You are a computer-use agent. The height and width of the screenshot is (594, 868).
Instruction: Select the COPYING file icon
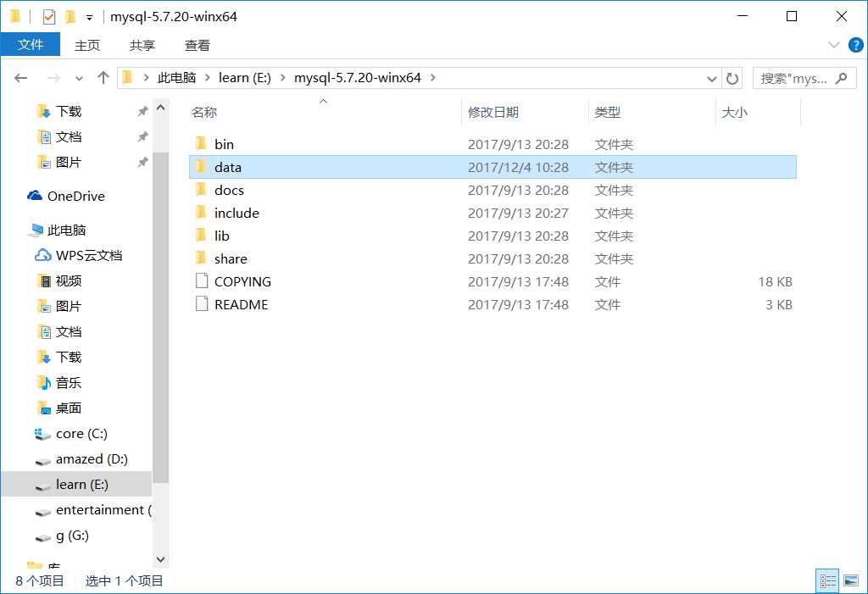coord(202,280)
